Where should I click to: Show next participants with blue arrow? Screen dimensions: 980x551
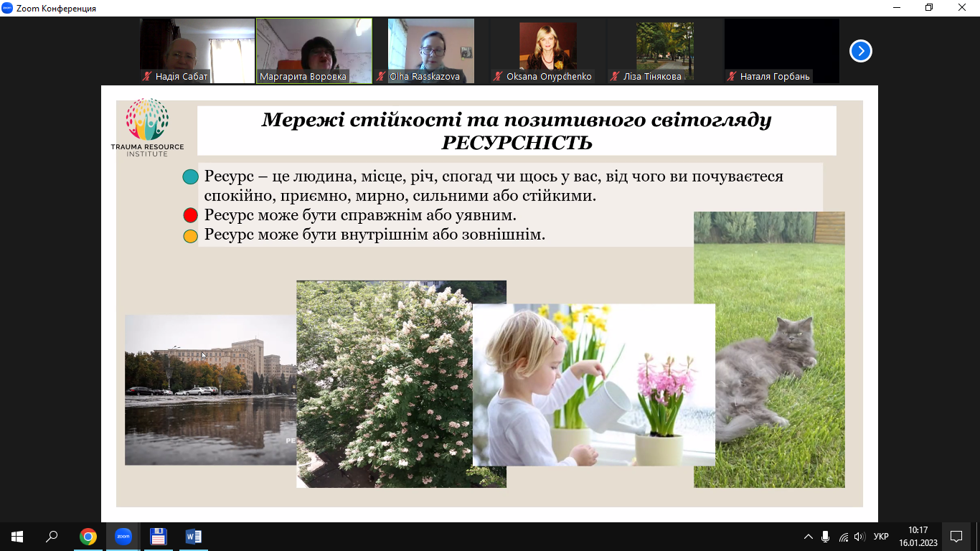coord(860,51)
